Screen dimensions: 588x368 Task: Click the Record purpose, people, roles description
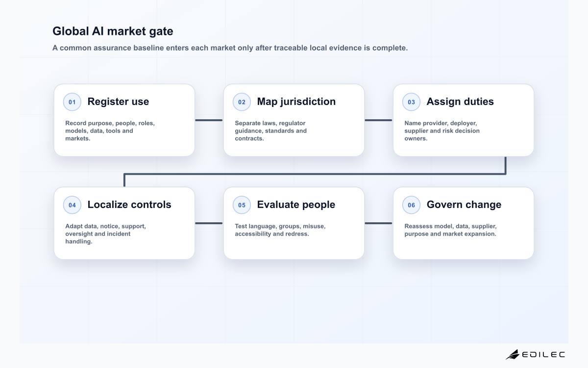pos(110,131)
